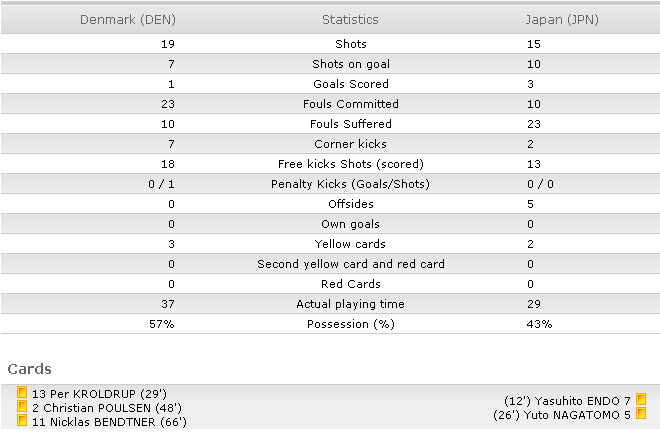Select the Actual playing time row label

(350, 304)
